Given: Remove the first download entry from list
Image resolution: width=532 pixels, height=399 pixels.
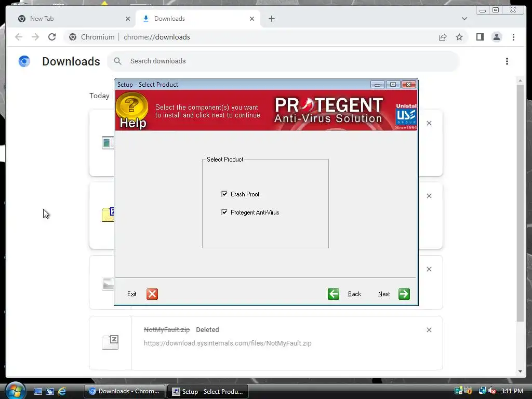Looking at the screenshot, I should [429, 123].
